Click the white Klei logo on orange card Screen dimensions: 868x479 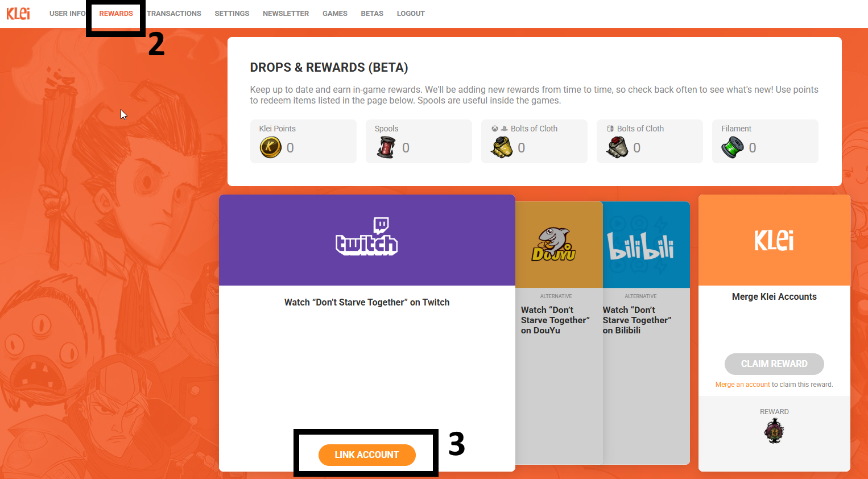pos(774,240)
